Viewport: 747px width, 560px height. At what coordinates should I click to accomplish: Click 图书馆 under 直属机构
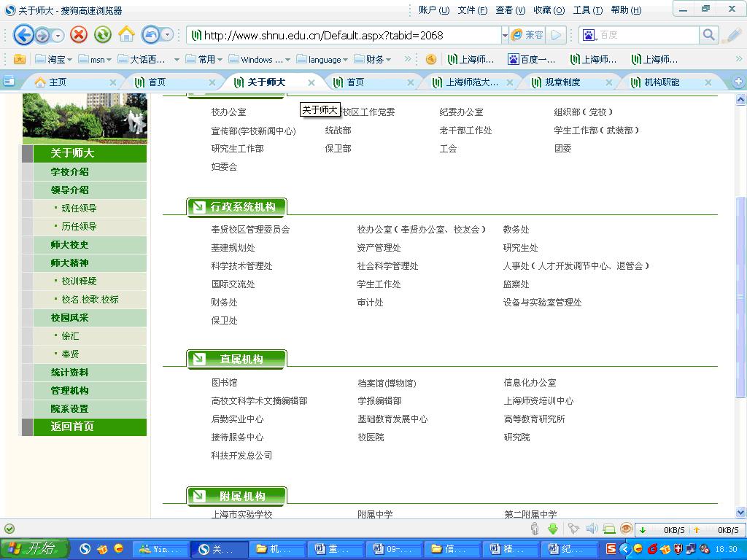click(224, 383)
